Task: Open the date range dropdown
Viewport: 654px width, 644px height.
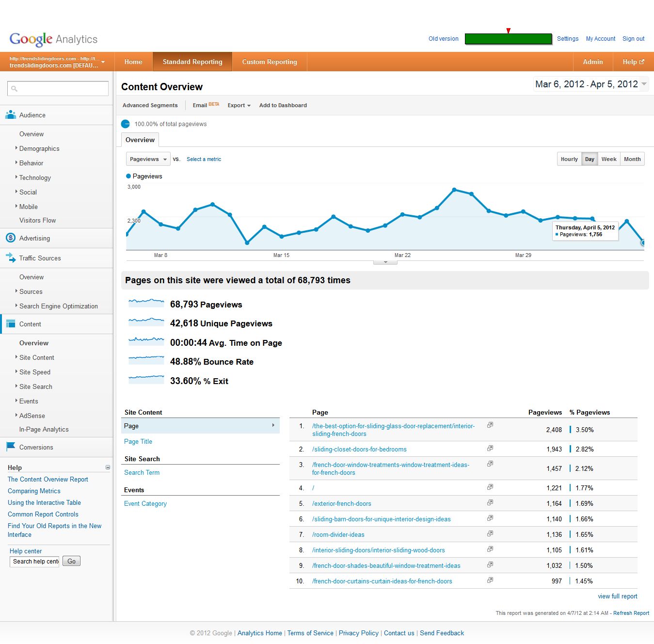Action: point(591,84)
